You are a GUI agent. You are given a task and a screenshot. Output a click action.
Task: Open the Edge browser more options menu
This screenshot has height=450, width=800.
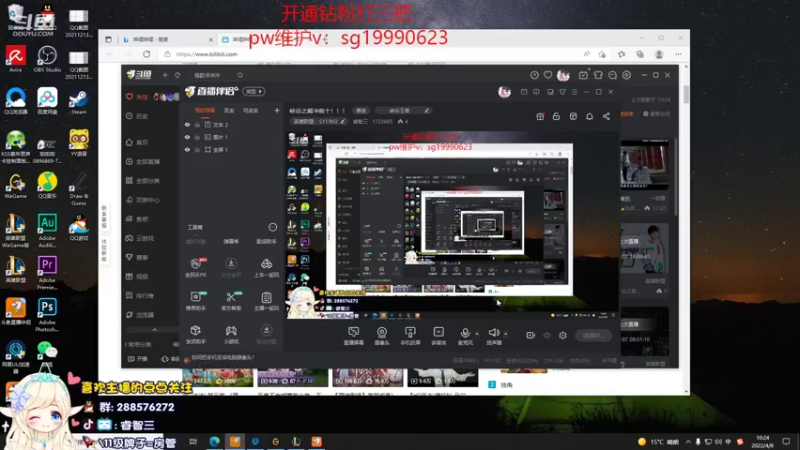click(678, 54)
